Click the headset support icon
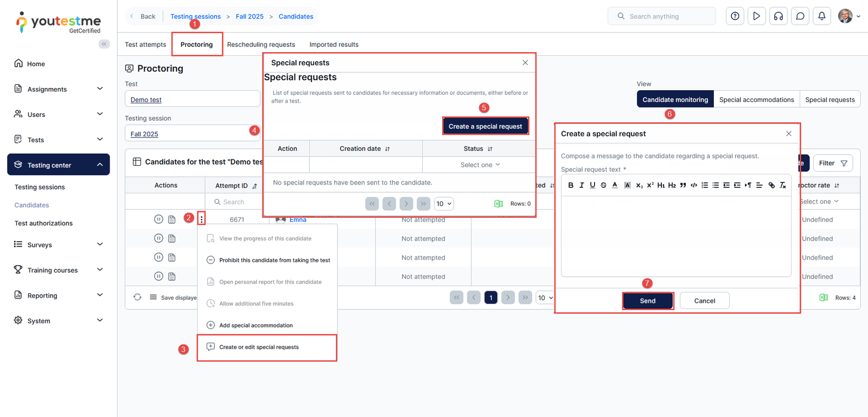 click(778, 16)
